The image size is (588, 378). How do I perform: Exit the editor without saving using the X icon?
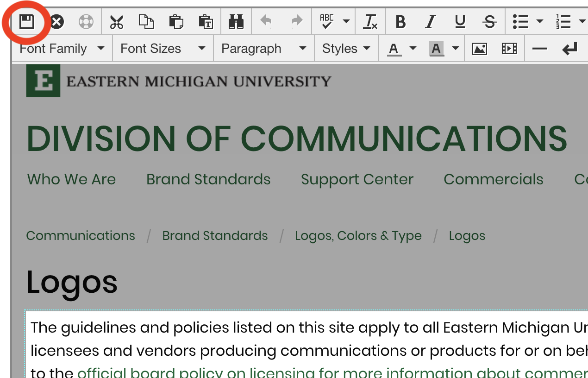coord(57,22)
